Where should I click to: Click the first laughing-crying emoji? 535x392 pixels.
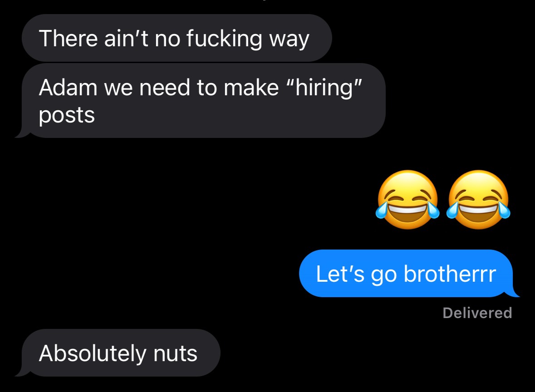tap(407, 200)
